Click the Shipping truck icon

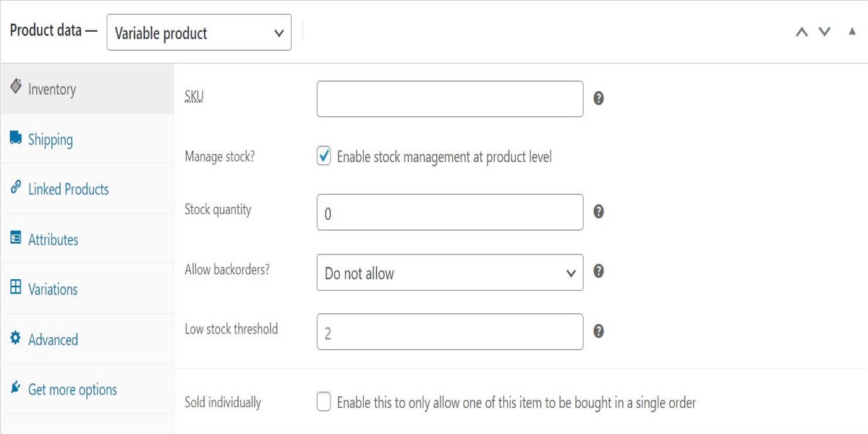pyautogui.click(x=16, y=137)
